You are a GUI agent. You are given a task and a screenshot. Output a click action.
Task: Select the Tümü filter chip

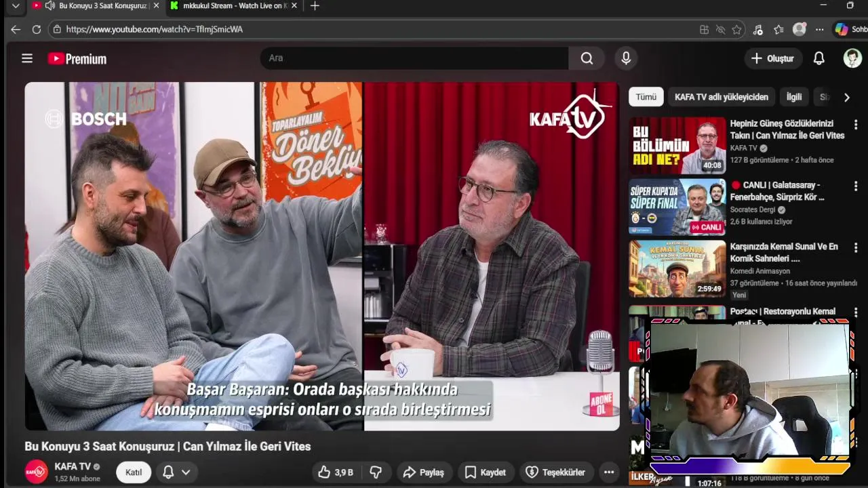[x=646, y=97]
